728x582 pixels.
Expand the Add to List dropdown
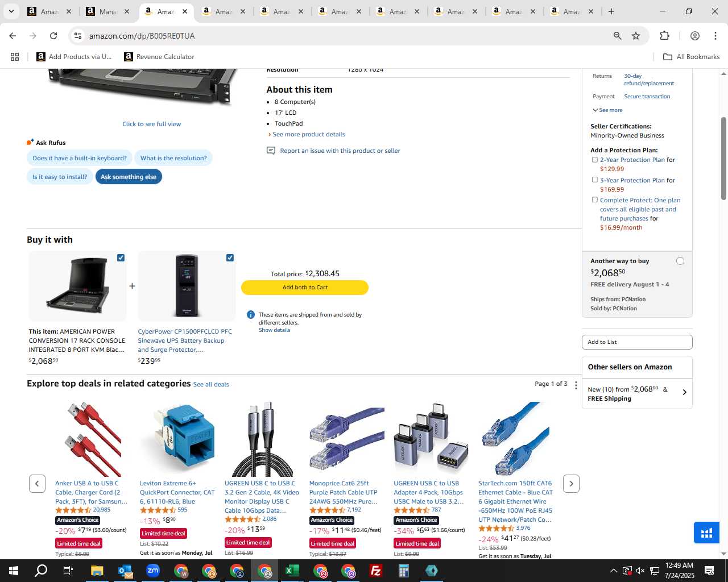(x=637, y=342)
